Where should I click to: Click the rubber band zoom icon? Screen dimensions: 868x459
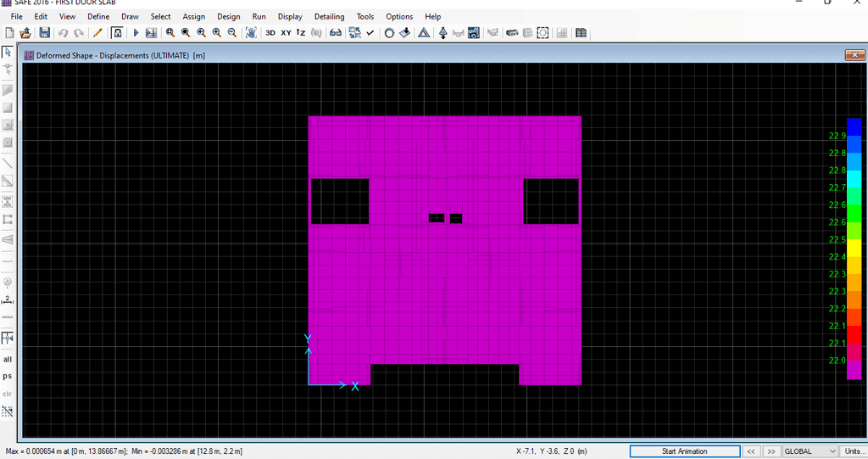(170, 33)
